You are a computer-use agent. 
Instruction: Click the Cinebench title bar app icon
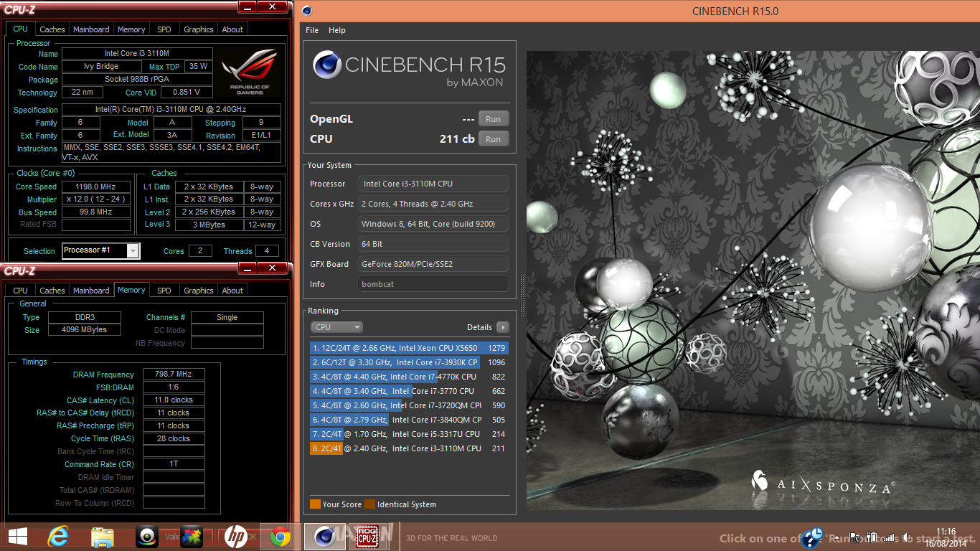307,10
